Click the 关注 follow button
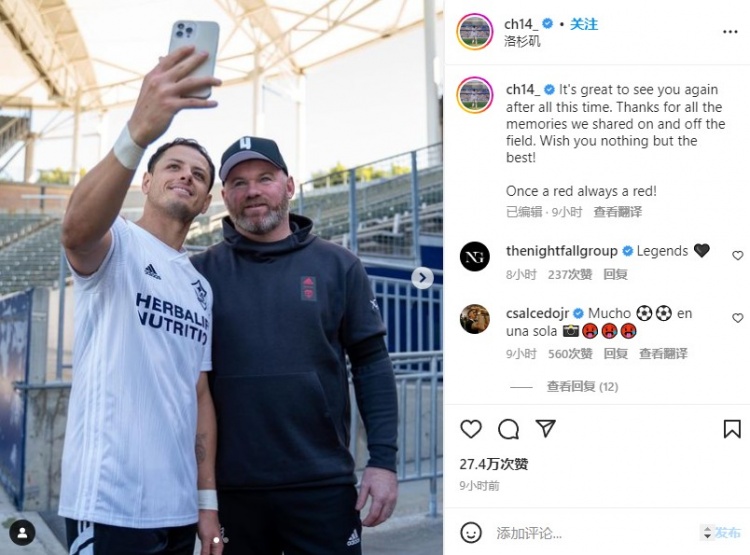The image size is (750, 555). click(x=584, y=24)
